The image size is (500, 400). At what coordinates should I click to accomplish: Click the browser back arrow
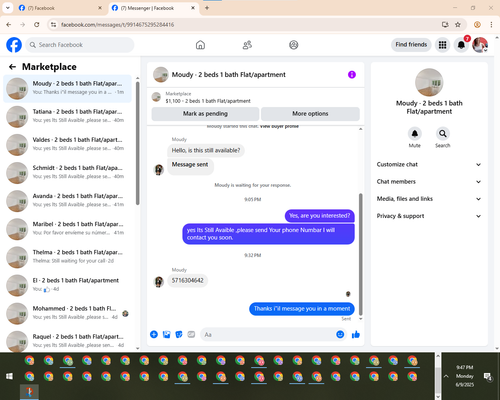coord(9,25)
